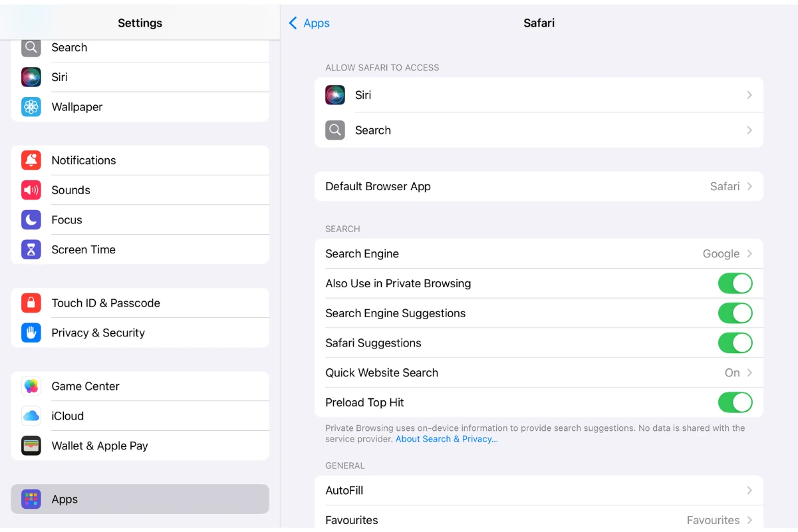
Task: Open the Search row chevron in Safari pane
Action: [x=749, y=130]
